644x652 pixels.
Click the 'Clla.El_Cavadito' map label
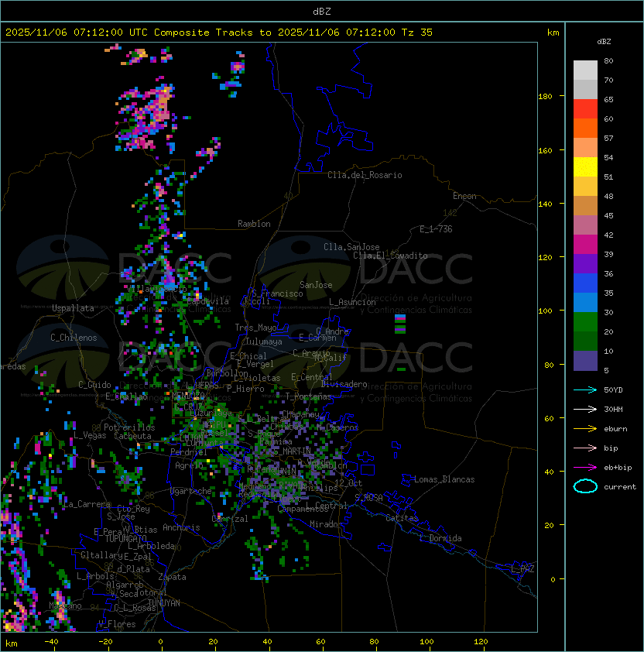[x=390, y=256]
